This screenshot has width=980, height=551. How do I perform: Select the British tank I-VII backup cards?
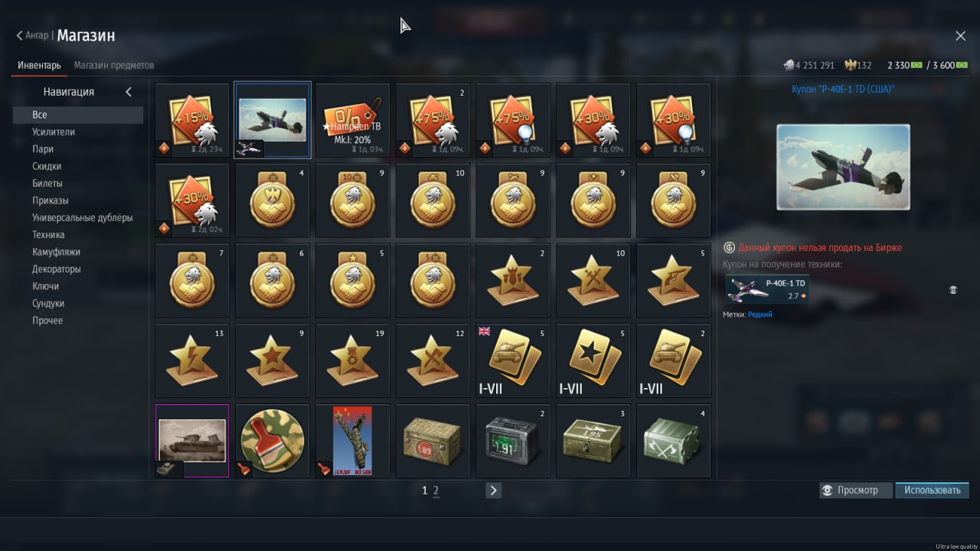pyautogui.click(x=513, y=360)
